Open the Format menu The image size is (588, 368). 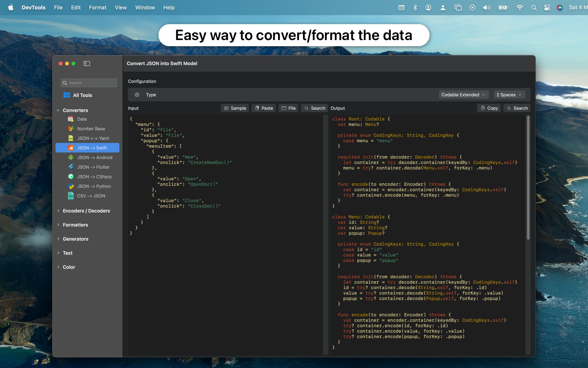point(98,7)
